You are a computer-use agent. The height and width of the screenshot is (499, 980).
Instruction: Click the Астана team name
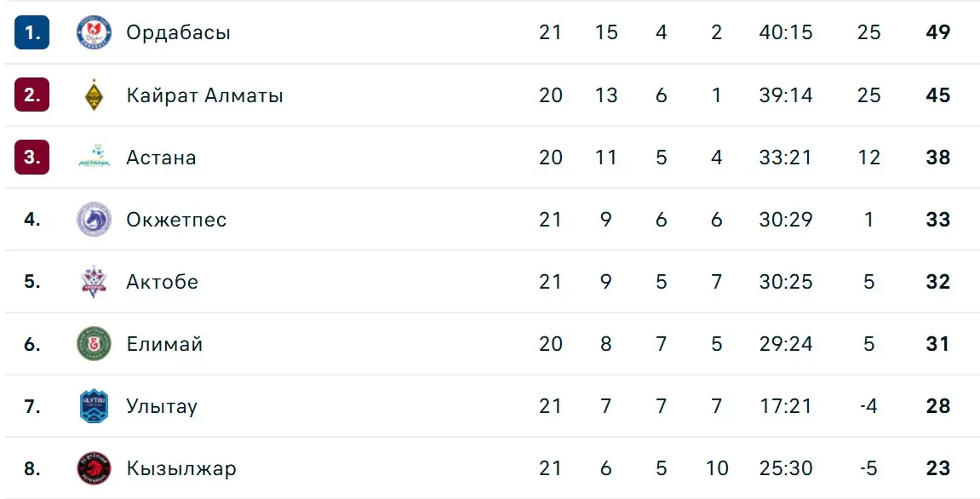click(x=161, y=157)
